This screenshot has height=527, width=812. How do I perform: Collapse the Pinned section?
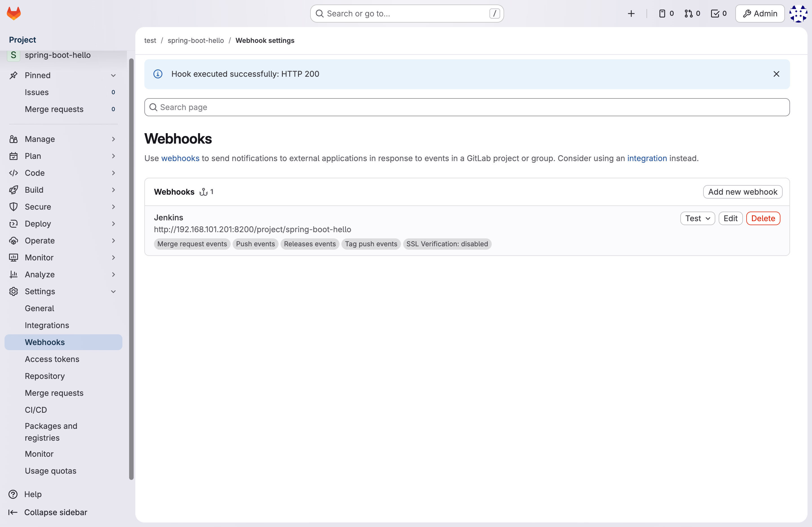point(113,75)
